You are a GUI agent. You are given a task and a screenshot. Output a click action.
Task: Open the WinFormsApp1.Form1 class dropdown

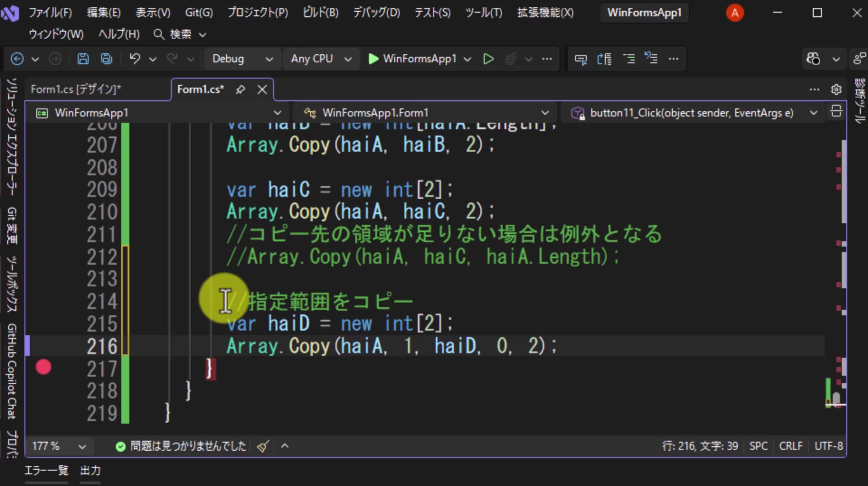click(425, 112)
